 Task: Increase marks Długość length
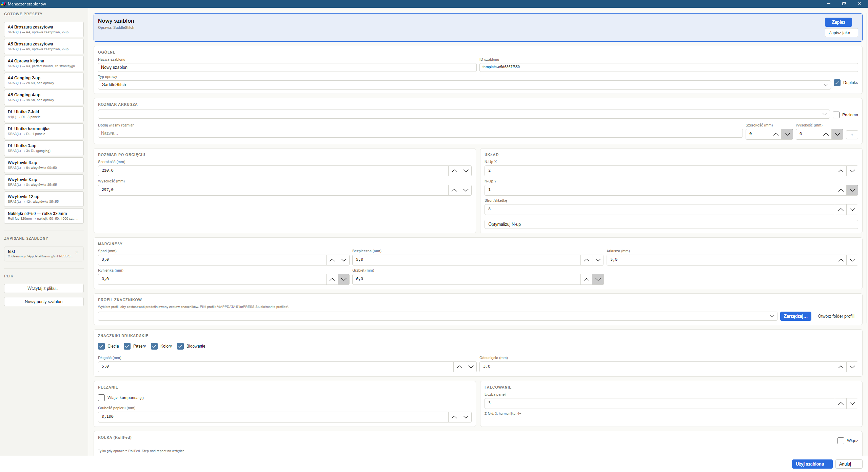pos(459,367)
